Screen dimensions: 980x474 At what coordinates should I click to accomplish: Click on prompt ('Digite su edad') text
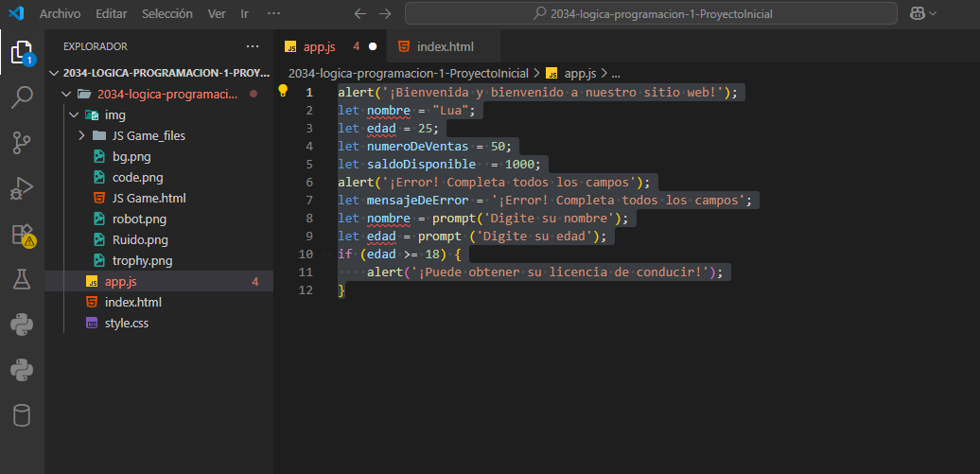509,237
